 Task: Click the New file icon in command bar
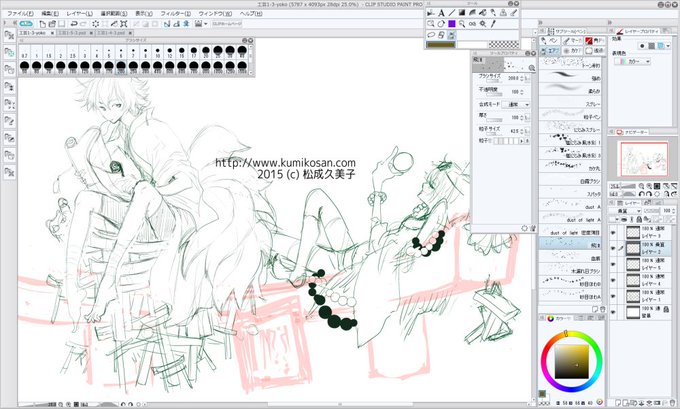(x=42, y=24)
